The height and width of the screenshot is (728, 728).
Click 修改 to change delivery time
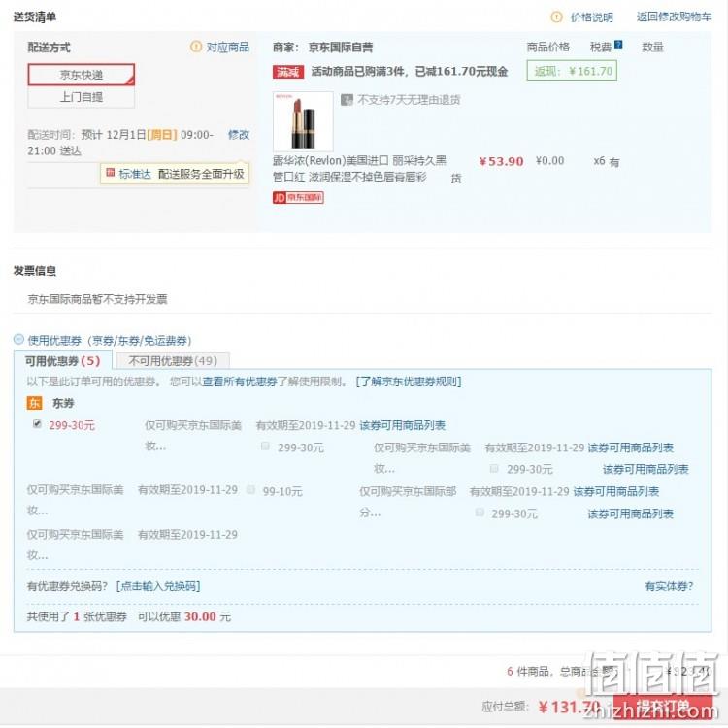click(x=239, y=135)
